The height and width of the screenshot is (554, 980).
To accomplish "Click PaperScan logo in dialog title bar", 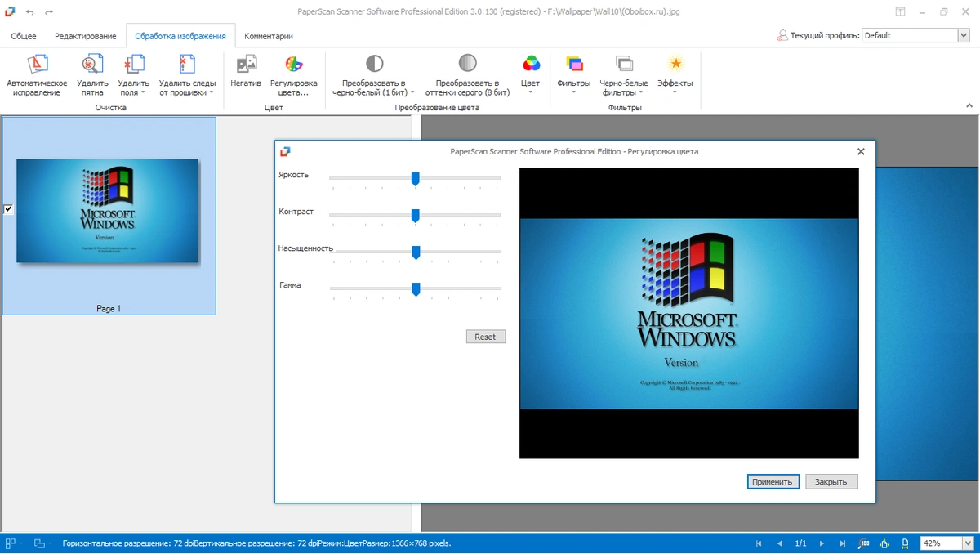I will pyautogui.click(x=285, y=151).
